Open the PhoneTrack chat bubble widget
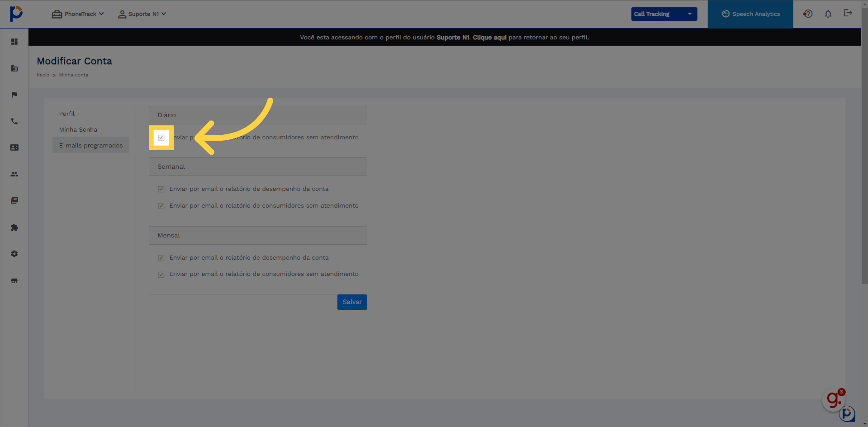The image size is (868, 427). click(847, 413)
